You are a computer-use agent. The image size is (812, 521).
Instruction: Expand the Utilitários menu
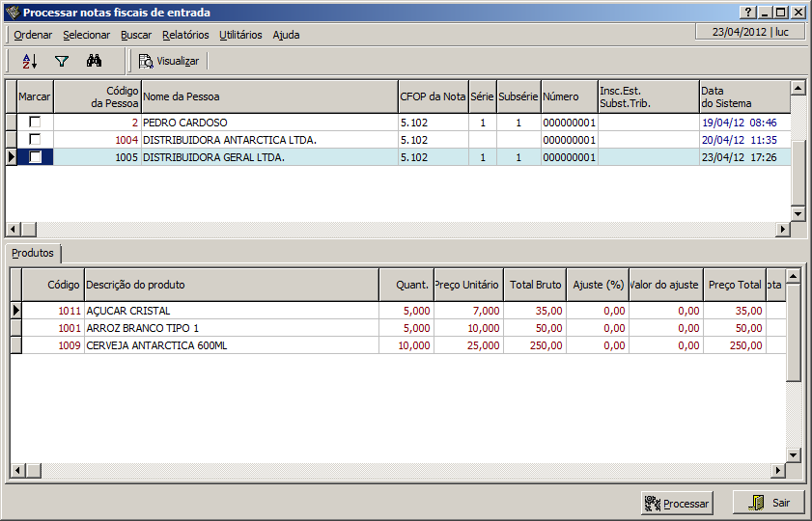coord(240,35)
